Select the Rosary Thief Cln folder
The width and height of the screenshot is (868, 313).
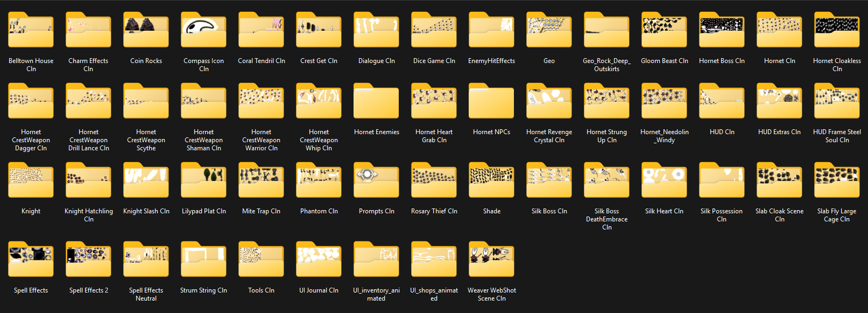pyautogui.click(x=434, y=180)
